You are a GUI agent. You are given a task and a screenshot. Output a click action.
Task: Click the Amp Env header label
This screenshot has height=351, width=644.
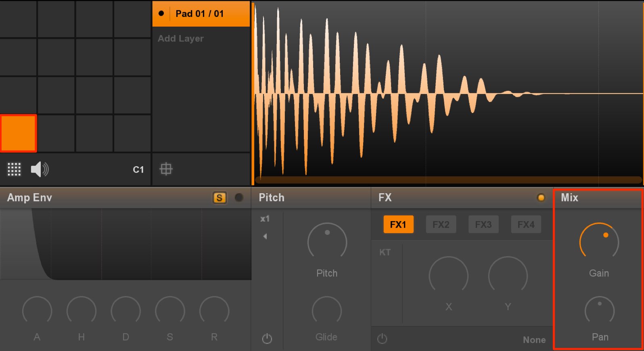pyautogui.click(x=29, y=198)
